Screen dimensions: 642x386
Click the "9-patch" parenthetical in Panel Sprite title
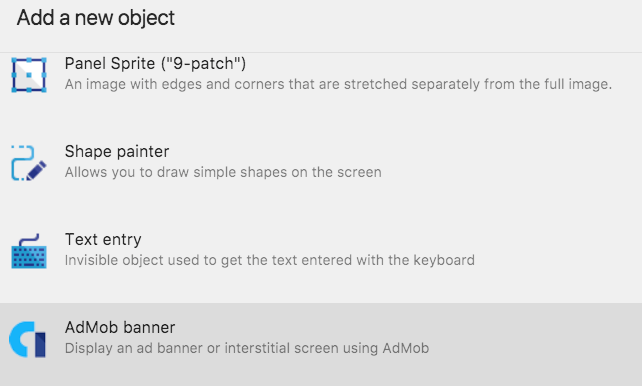pyautogui.click(x=203, y=63)
